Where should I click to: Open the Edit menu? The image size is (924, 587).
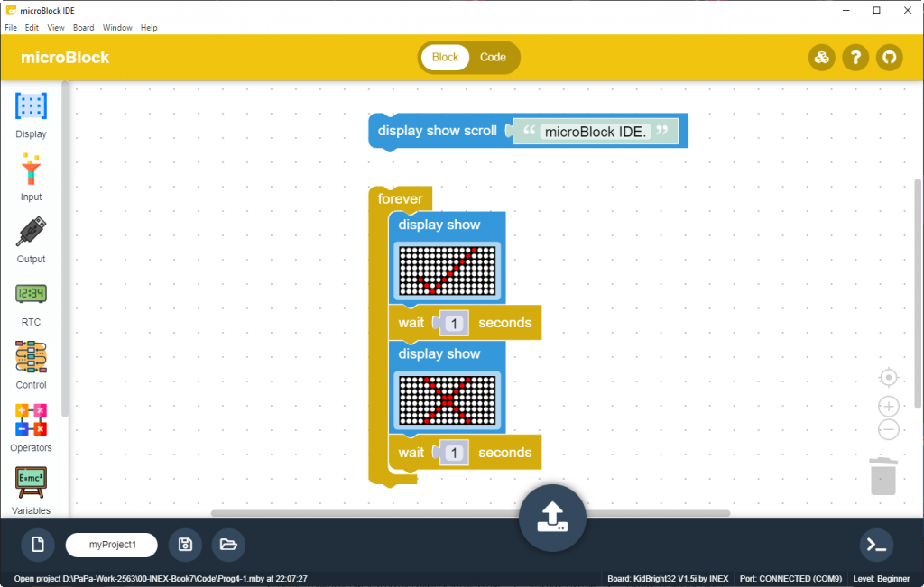pos(32,28)
